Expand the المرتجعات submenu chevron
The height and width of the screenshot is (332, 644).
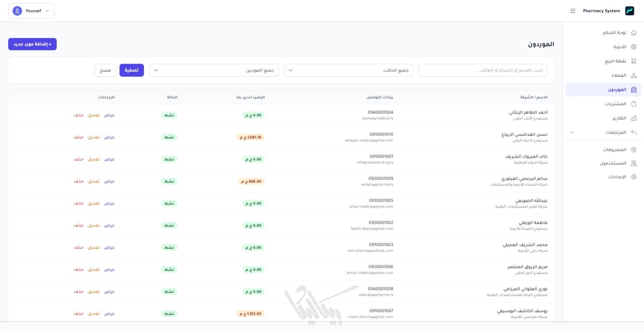point(573,132)
